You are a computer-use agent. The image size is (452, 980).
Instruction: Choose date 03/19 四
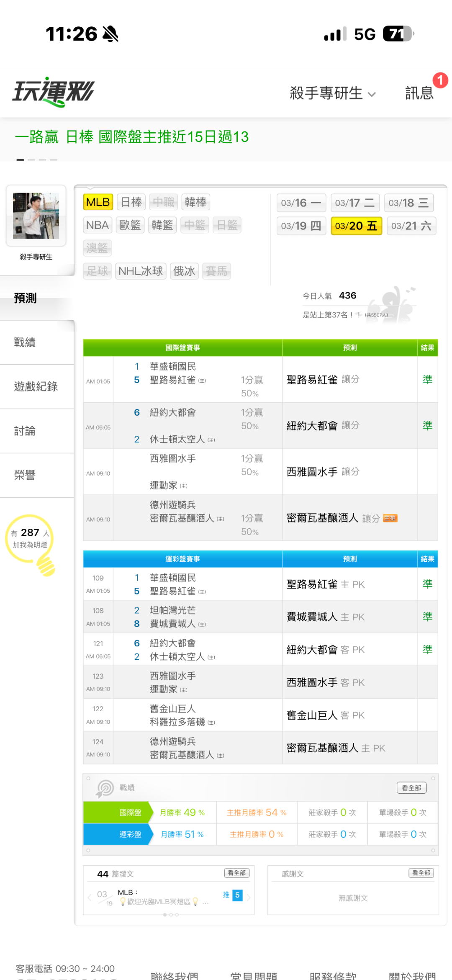pos(301,226)
